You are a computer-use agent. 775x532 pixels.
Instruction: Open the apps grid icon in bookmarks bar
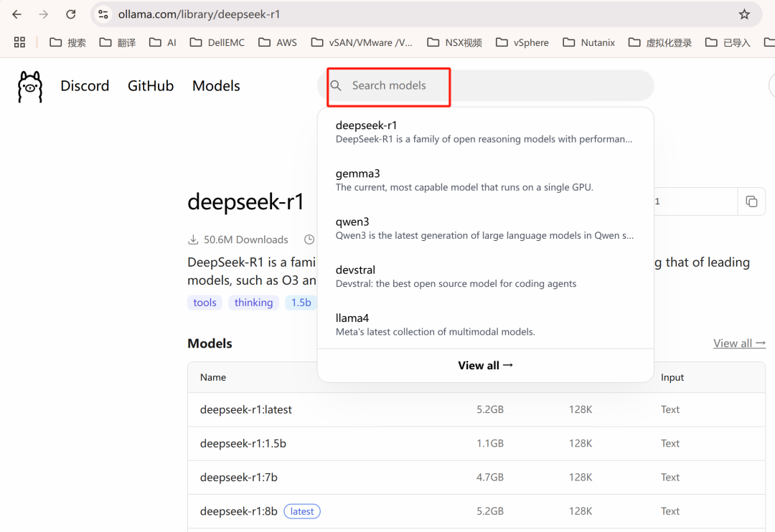click(19, 42)
